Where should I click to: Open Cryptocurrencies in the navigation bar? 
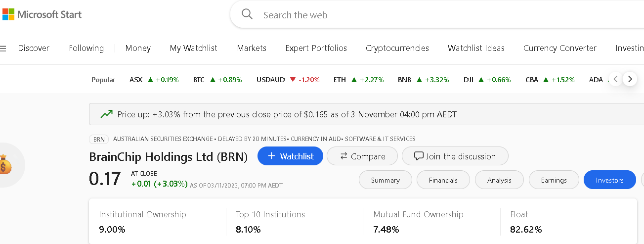coord(397,48)
